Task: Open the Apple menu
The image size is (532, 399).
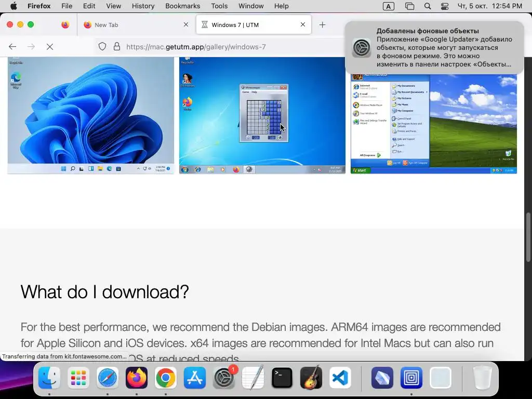Action: [x=14, y=6]
